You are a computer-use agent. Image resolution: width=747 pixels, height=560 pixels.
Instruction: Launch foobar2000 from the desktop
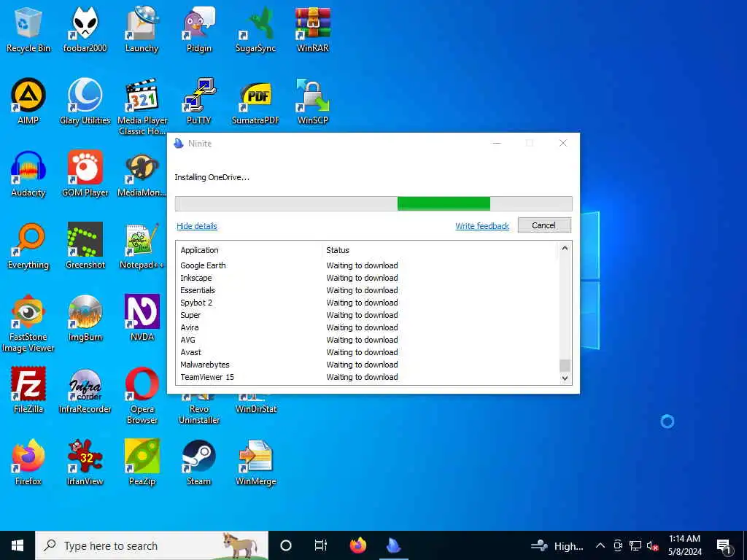pyautogui.click(x=85, y=28)
